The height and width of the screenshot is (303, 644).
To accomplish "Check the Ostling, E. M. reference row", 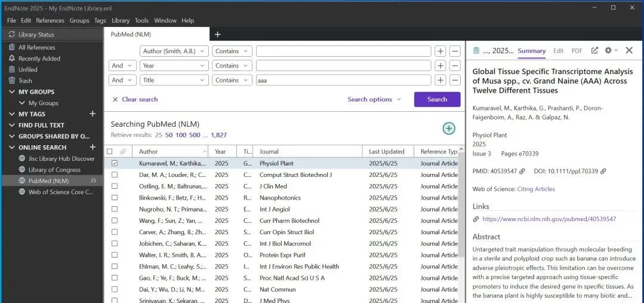I will [115, 186].
